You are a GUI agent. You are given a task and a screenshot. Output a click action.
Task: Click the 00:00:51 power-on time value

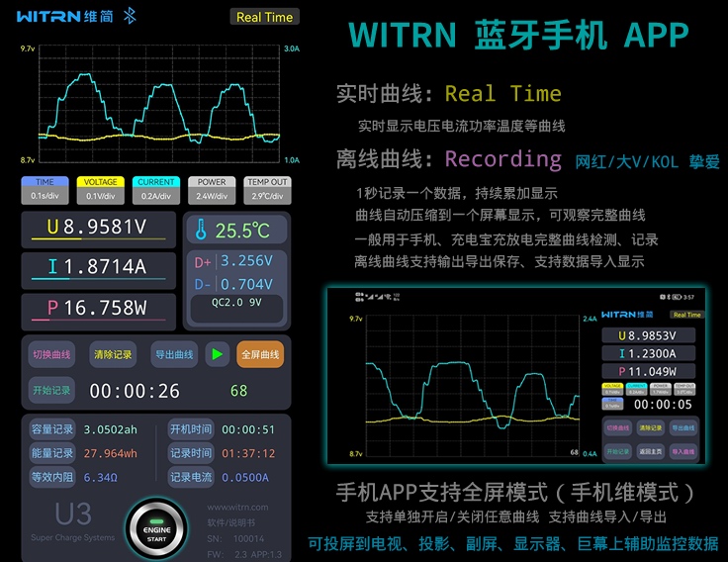248,430
